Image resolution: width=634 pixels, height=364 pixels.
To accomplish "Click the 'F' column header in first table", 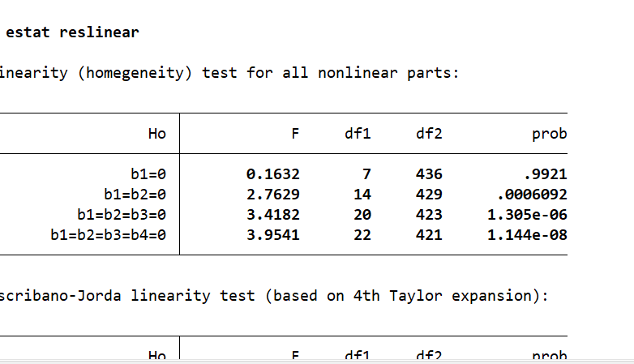I will [x=295, y=135].
